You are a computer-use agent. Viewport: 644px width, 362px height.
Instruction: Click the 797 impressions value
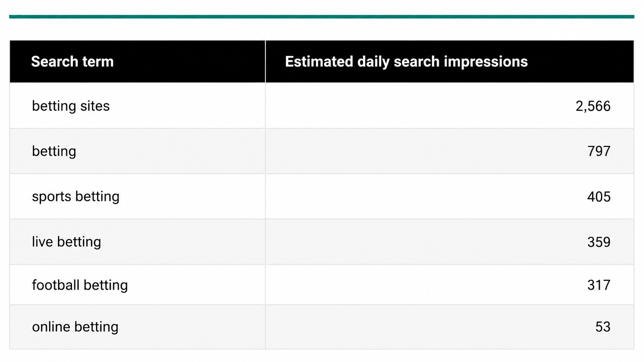coord(599,151)
